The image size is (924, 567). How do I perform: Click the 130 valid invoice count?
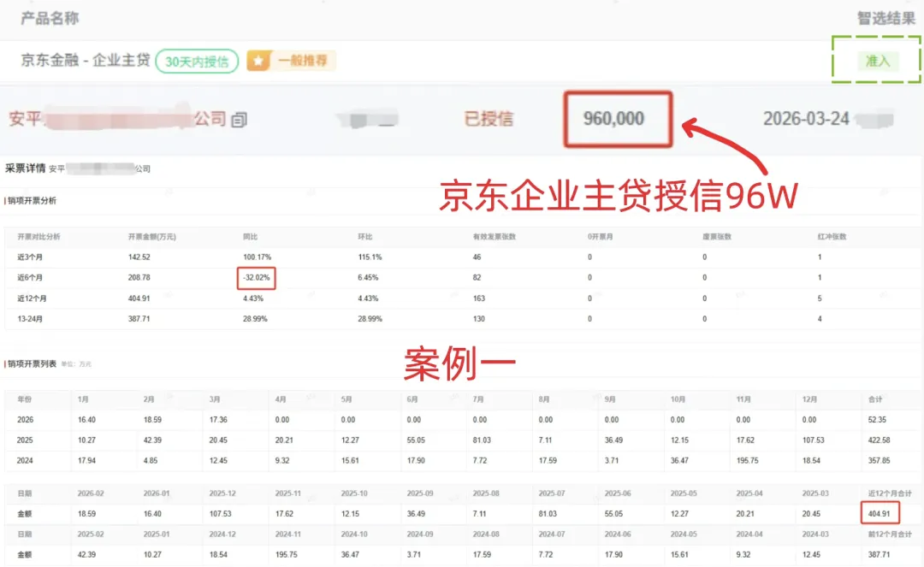click(479, 318)
